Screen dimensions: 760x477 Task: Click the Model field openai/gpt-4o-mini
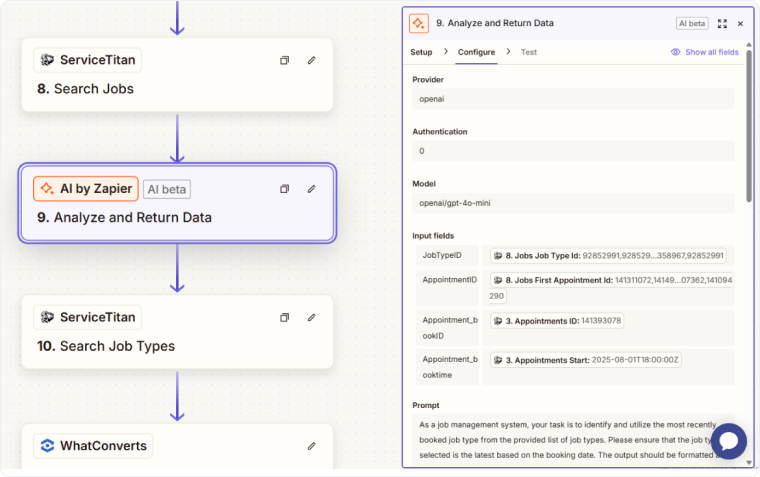tap(573, 203)
